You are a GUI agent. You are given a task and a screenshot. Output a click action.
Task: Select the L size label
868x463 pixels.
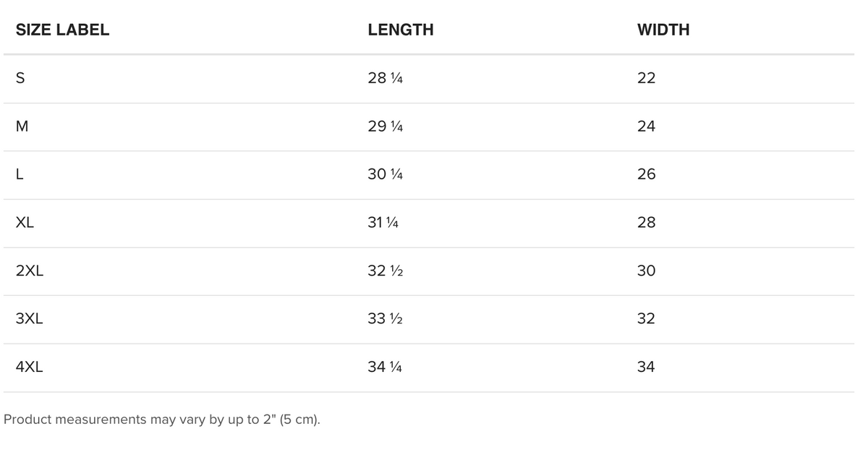20,174
